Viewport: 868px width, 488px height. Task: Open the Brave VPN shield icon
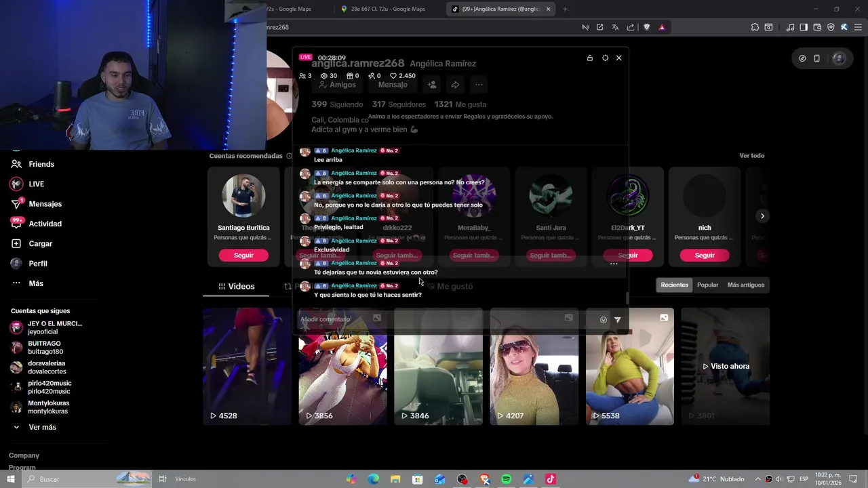pos(831,27)
